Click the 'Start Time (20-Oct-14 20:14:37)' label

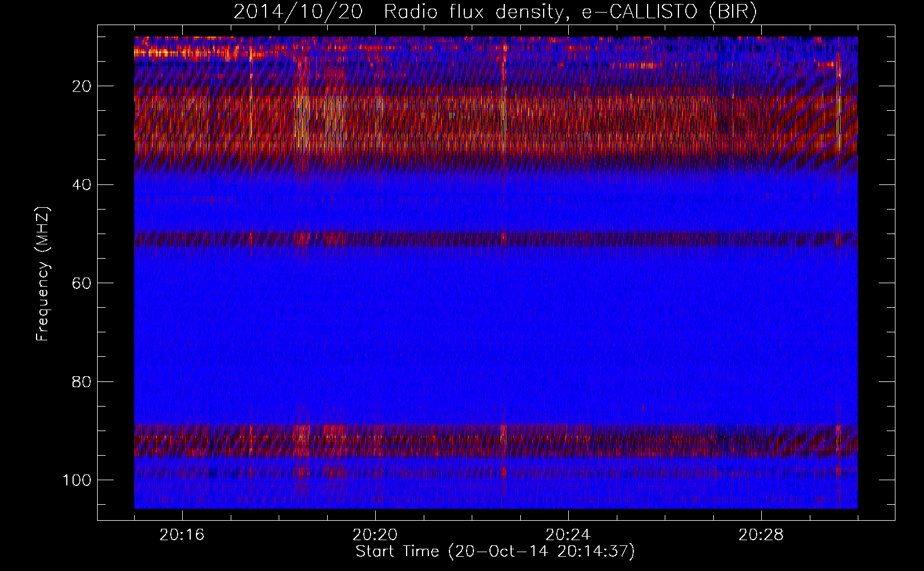coord(495,552)
